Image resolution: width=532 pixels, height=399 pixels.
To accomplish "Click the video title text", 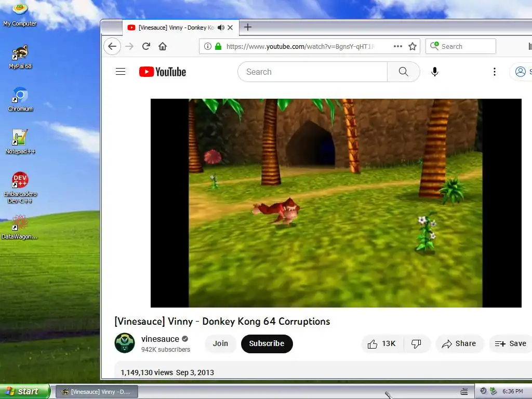I will pyautogui.click(x=222, y=321).
